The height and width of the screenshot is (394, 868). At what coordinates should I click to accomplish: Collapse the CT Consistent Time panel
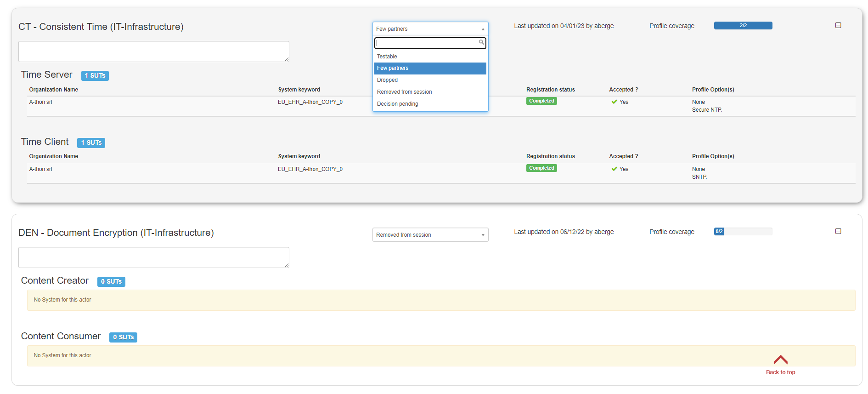[x=838, y=25]
